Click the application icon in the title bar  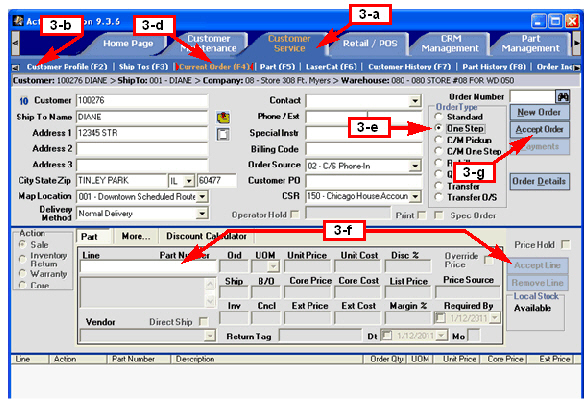18,21
